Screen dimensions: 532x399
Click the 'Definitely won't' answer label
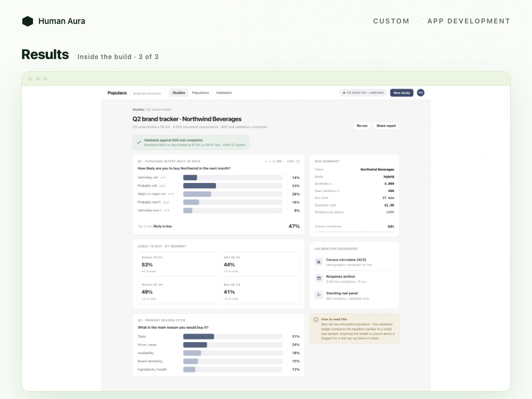pos(149,210)
